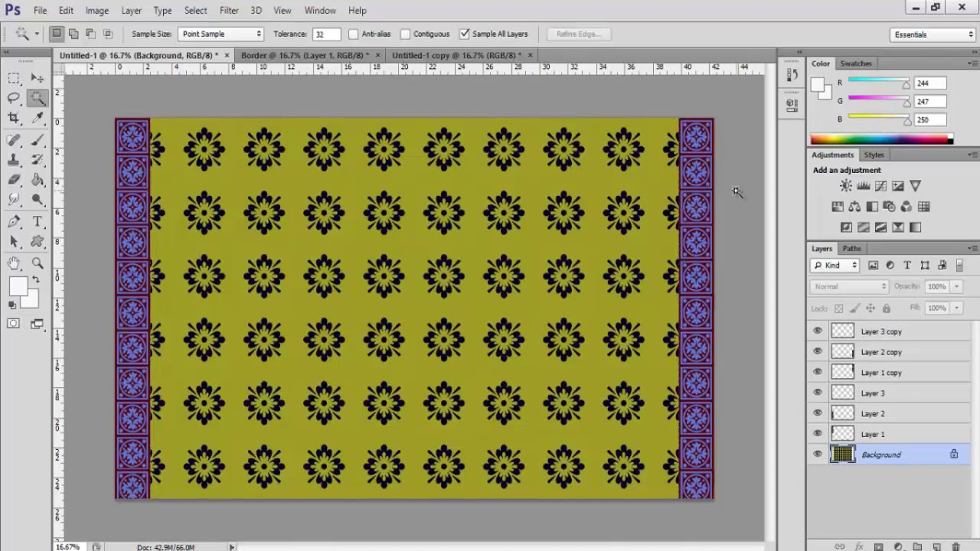Open the Opacity slider dropdown arrow
The image size is (980, 551).
[956, 286]
